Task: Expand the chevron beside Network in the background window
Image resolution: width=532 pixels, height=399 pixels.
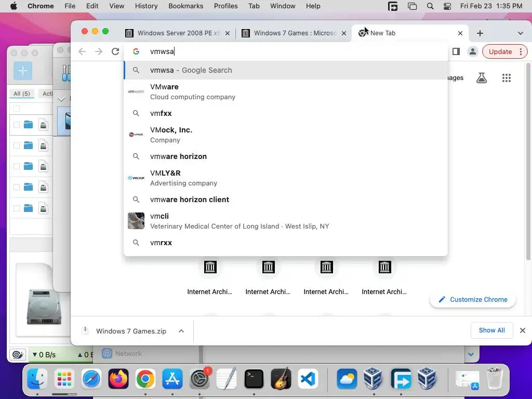Action: 471,354
